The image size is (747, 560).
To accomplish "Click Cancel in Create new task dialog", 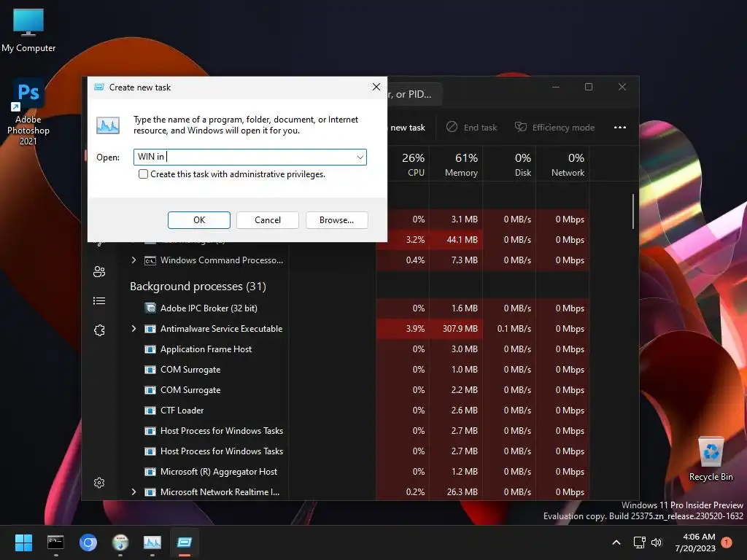I will [268, 220].
